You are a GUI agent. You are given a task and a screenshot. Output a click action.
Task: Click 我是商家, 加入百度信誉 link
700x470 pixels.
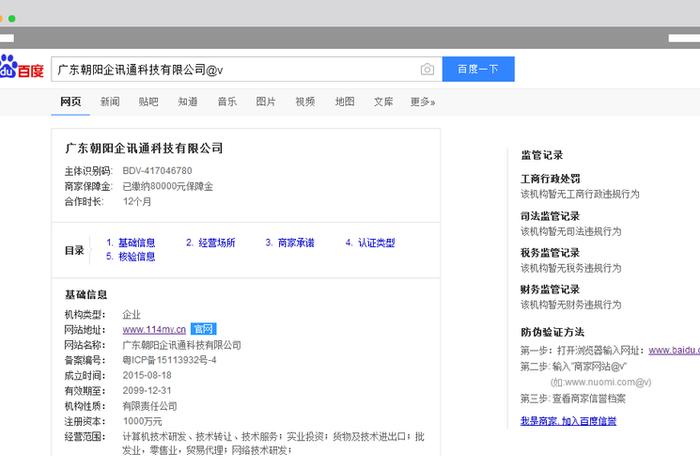coord(568,420)
